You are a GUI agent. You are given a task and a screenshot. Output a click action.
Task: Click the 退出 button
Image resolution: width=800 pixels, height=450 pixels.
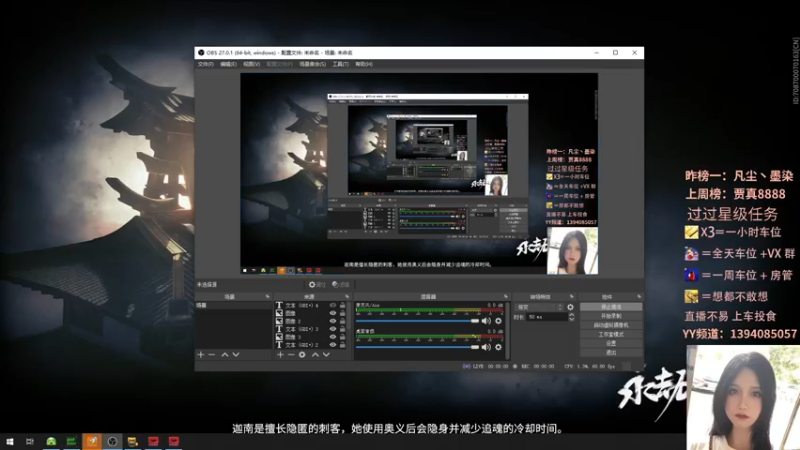tap(611, 353)
